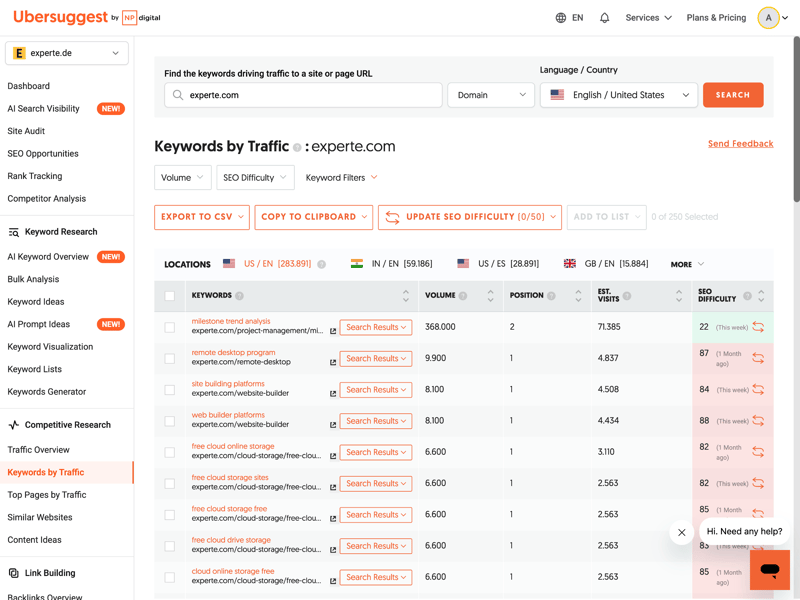Toggle the select-all keywords checkbox
The image size is (800, 600).
tap(170, 296)
